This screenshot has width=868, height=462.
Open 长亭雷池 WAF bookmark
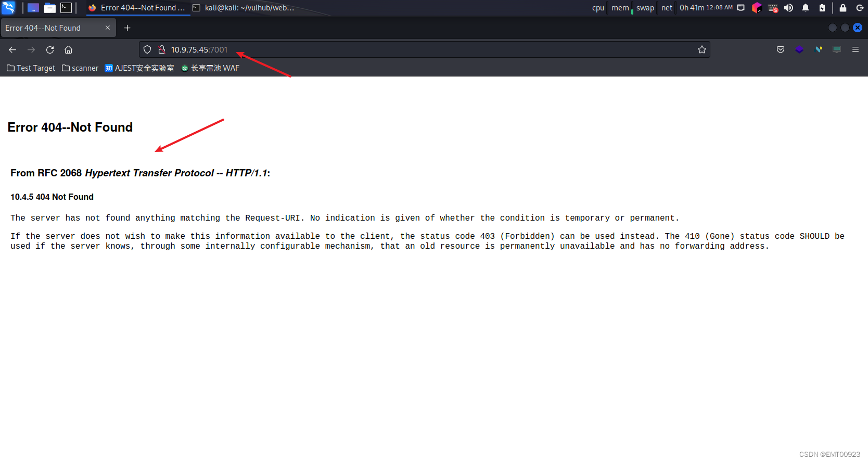210,68
